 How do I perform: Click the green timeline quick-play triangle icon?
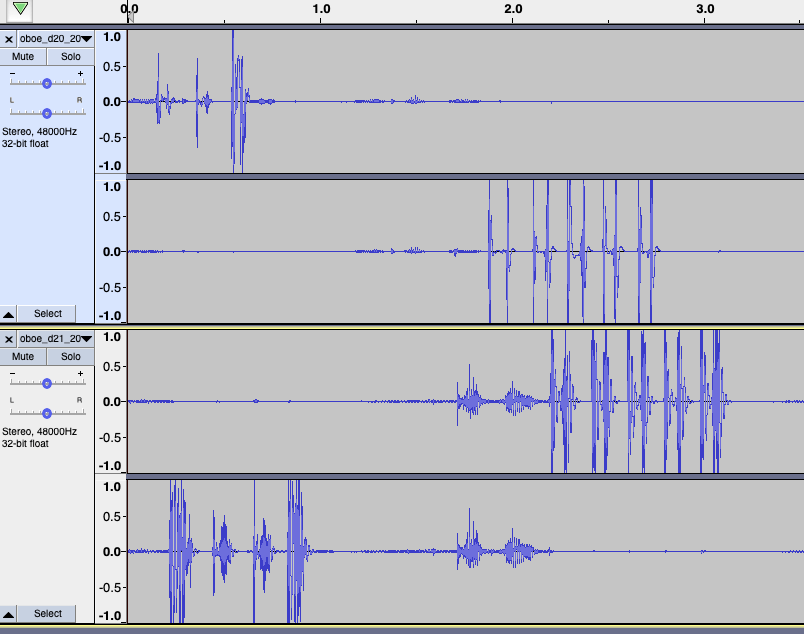20,8
